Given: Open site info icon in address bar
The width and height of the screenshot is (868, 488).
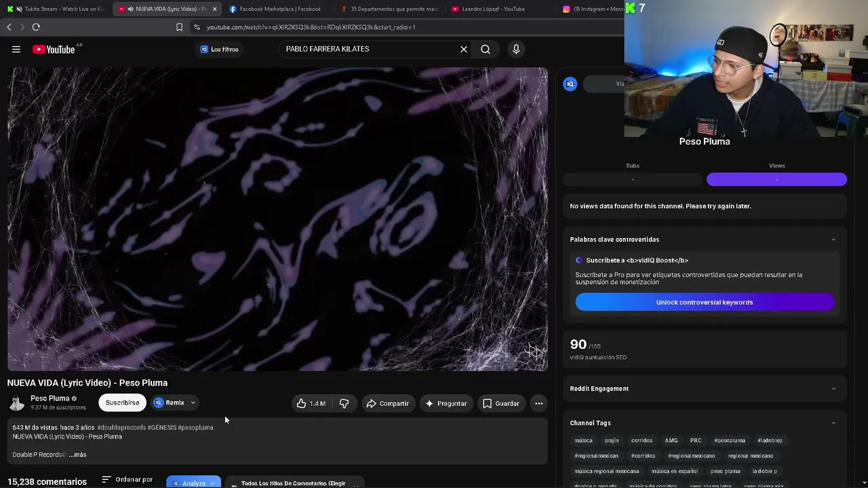Looking at the screenshot, I should (x=197, y=27).
